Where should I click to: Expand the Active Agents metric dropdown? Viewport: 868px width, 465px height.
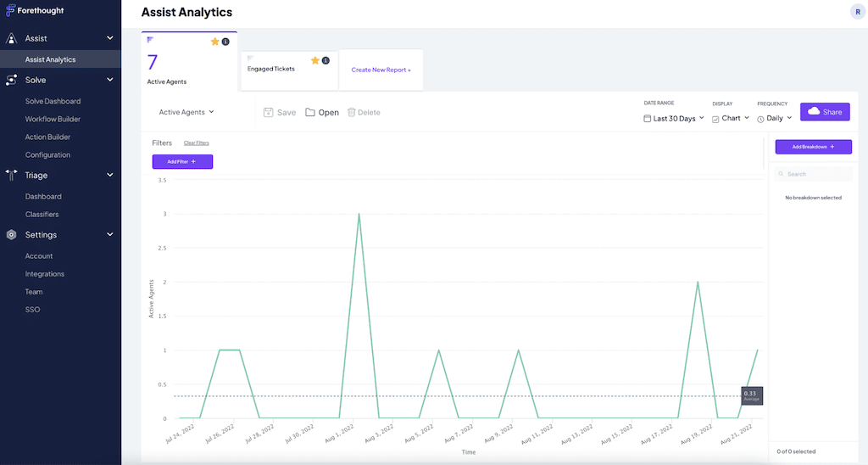click(x=186, y=112)
